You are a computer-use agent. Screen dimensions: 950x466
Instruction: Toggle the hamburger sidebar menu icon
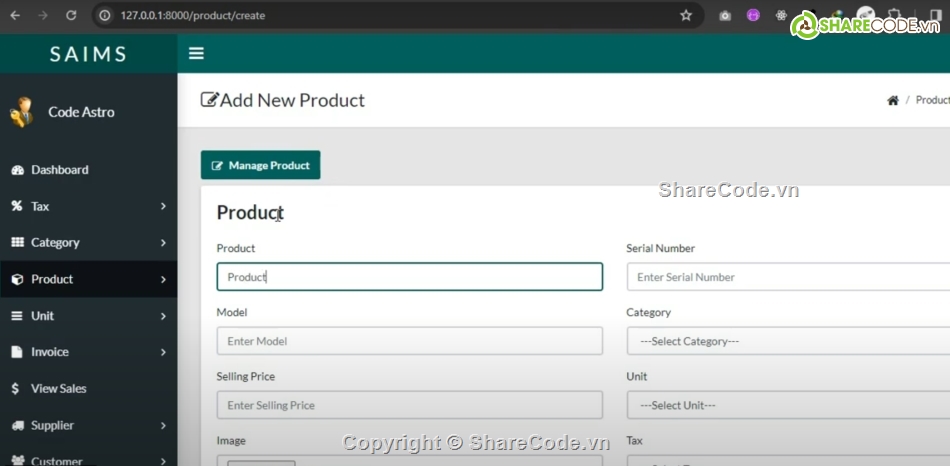point(196,54)
